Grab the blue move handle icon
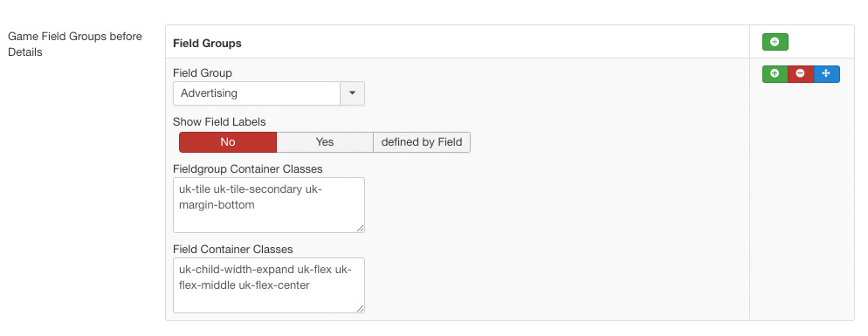 (826, 73)
